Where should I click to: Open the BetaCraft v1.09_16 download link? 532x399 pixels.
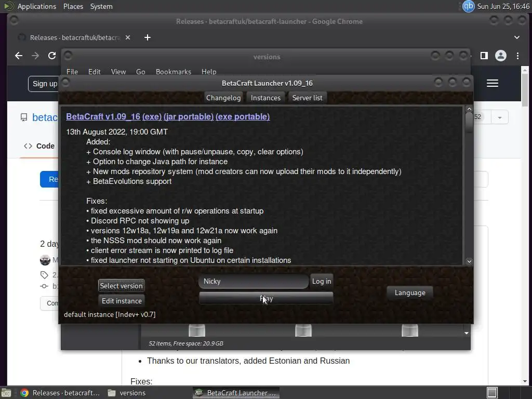[x=103, y=117]
